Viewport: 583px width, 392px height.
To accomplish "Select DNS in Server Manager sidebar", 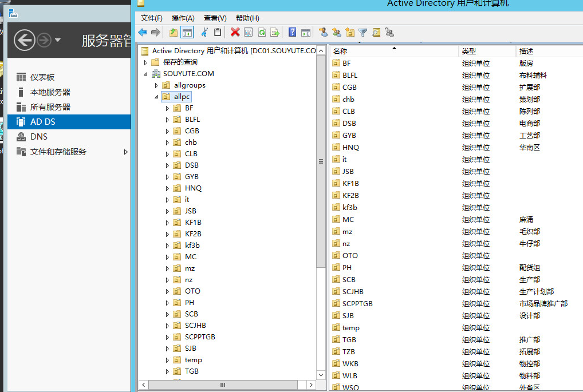I will point(69,137).
